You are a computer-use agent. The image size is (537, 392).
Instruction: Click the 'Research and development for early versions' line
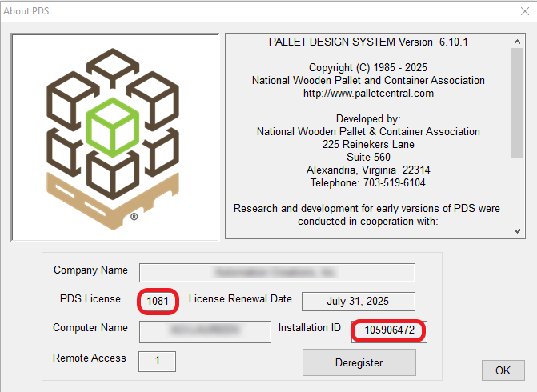367,209
